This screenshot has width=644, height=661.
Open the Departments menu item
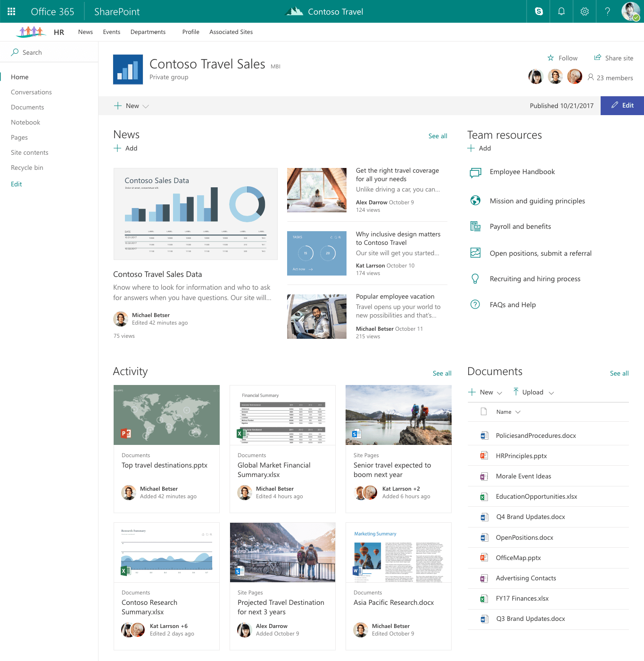coord(148,32)
